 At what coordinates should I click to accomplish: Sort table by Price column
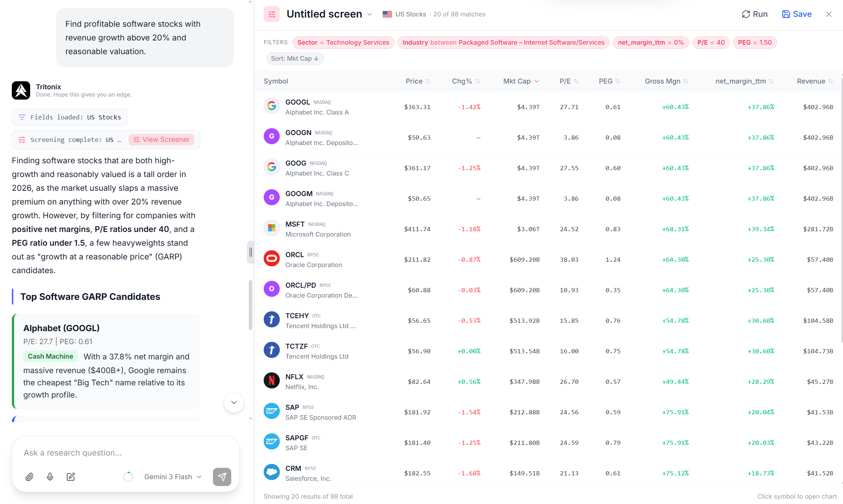click(417, 81)
